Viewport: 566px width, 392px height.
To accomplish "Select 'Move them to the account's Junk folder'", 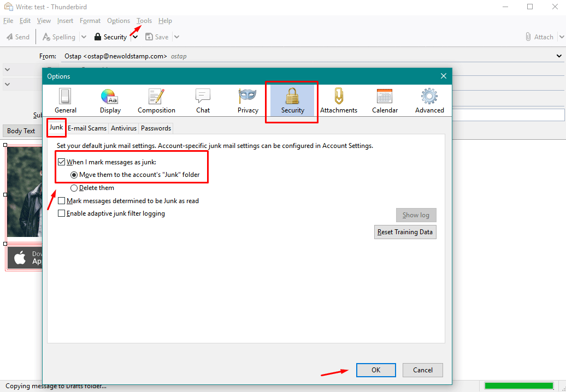I will (x=74, y=175).
